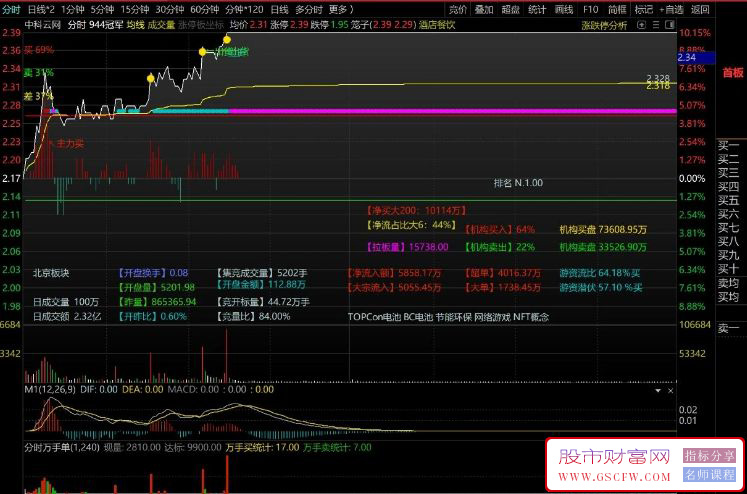Viewport: 747px width, 494px height.
Task: Open the 多分时 view tab
Action: point(309,10)
